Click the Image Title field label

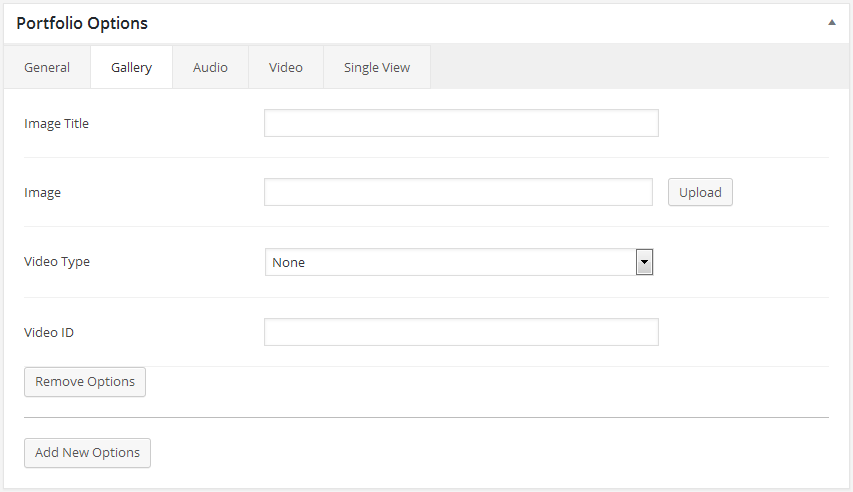[56, 123]
